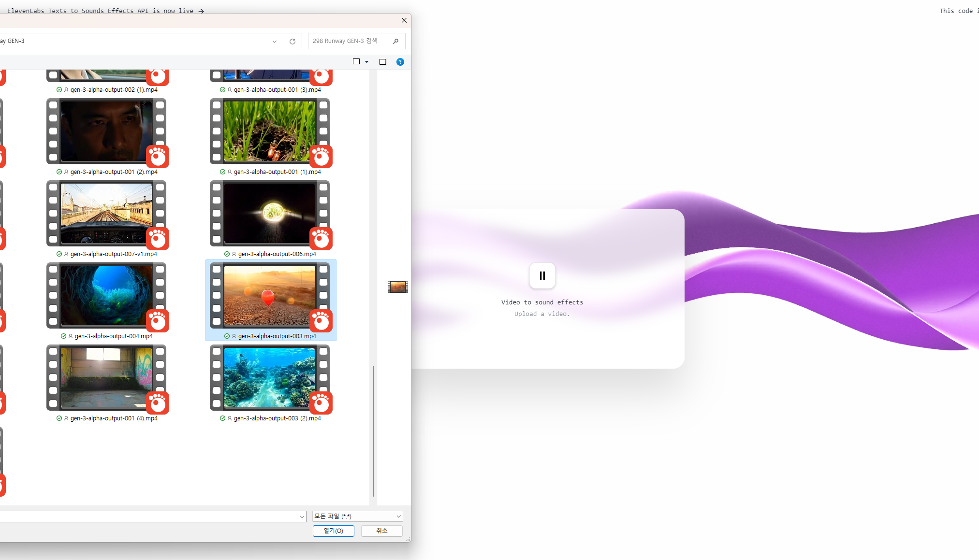The width and height of the screenshot is (979, 560).
Task: Open the blue help icon
Action: [400, 62]
